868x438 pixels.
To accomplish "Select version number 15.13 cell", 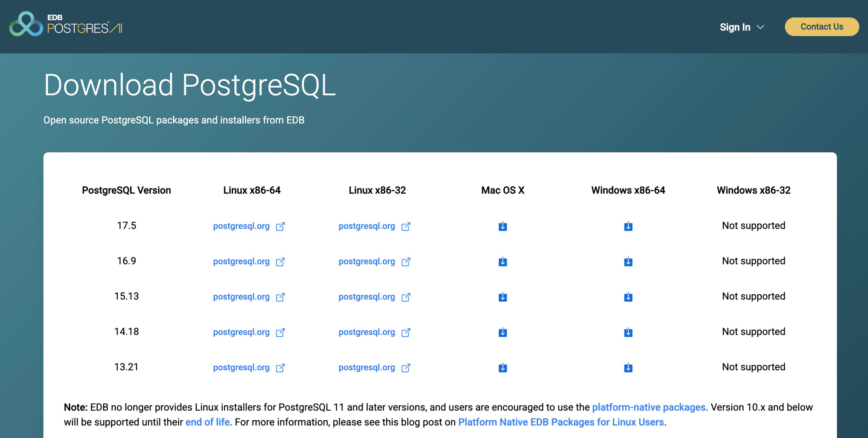I will [x=126, y=296].
